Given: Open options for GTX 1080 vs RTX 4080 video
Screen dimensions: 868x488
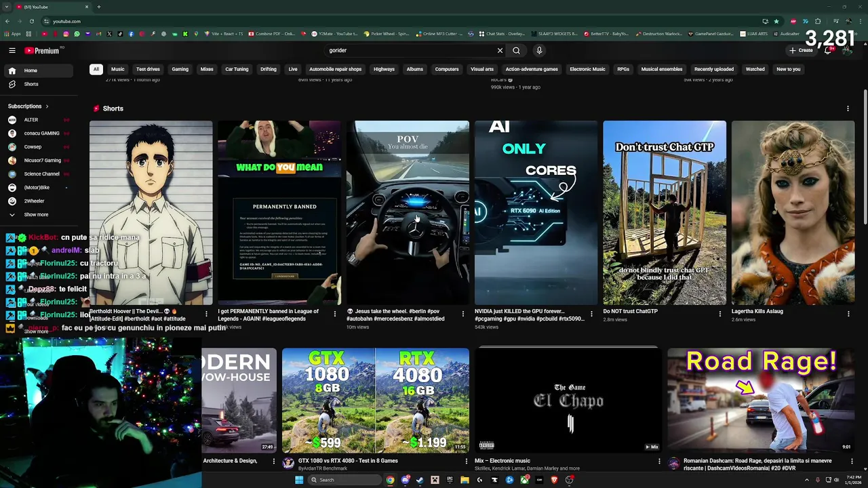Looking at the screenshot, I should click(x=466, y=461).
